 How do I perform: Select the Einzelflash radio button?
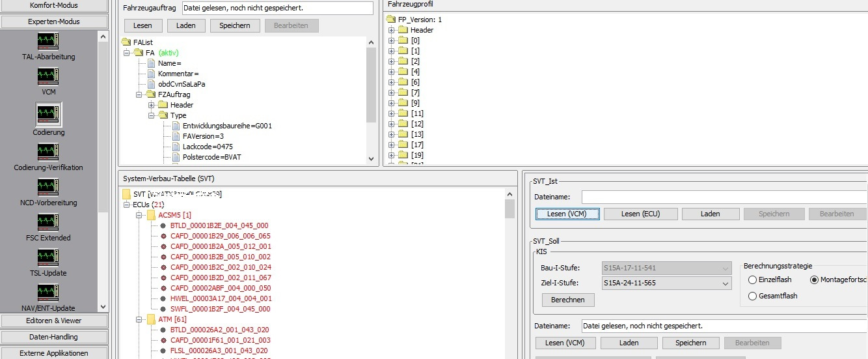[x=753, y=280]
